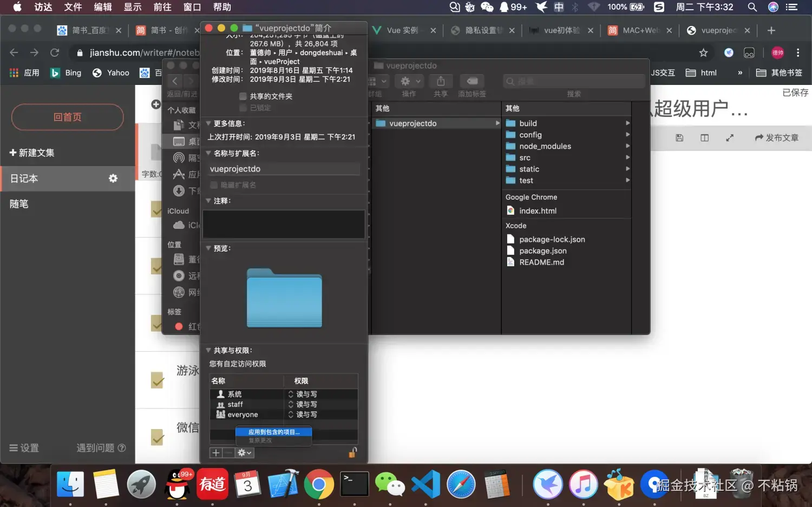
Task: Go back in Chrome history
Action: point(14,52)
